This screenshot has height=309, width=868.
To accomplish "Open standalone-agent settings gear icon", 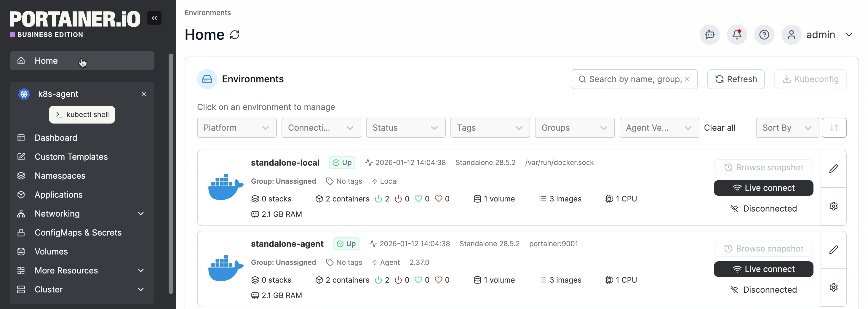I will click(833, 287).
